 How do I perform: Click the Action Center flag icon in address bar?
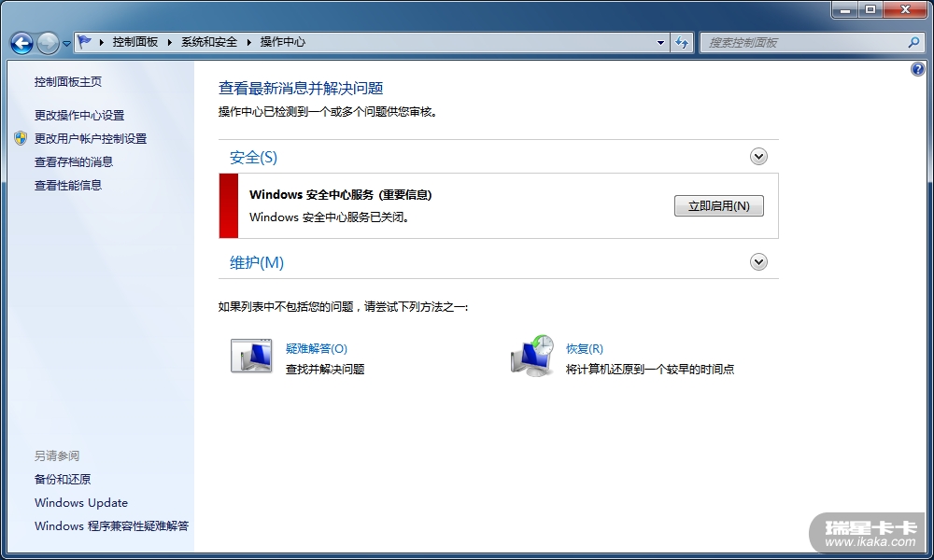[x=85, y=42]
